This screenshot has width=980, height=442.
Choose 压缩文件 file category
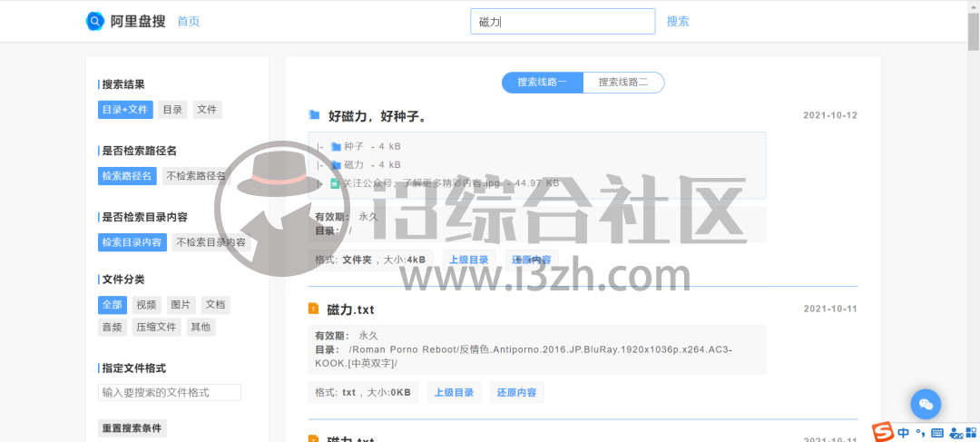(x=156, y=327)
